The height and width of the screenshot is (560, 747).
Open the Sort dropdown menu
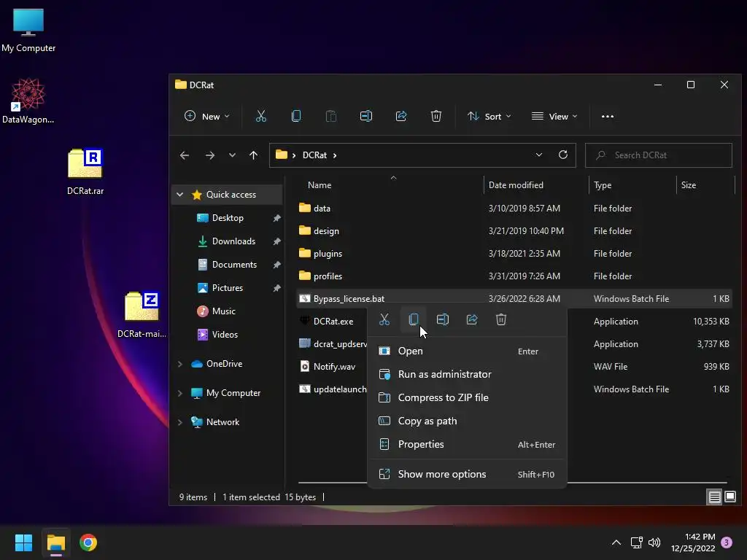[489, 116]
